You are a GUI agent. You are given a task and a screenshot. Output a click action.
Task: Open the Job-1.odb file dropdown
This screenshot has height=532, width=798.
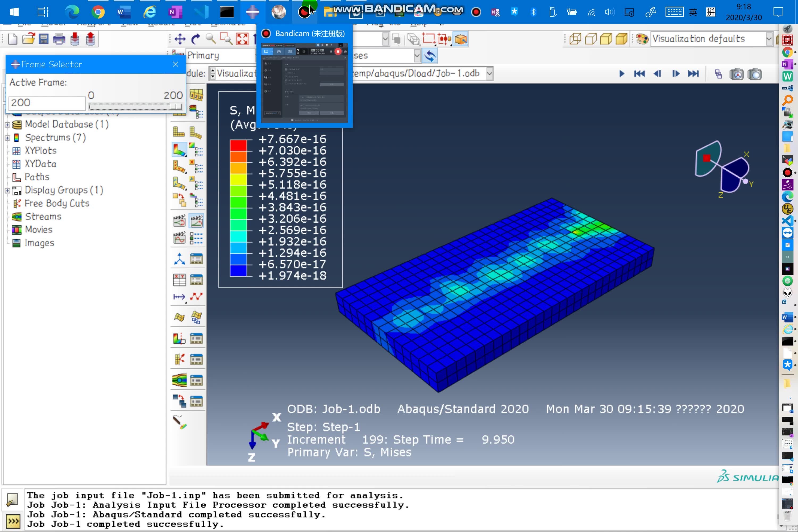click(489, 73)
